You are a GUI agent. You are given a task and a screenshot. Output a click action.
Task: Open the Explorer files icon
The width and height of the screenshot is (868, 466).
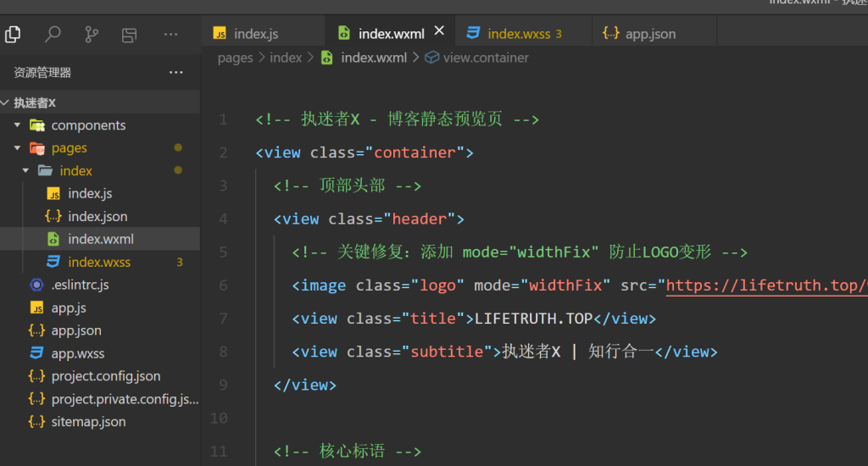click(13, 34)
